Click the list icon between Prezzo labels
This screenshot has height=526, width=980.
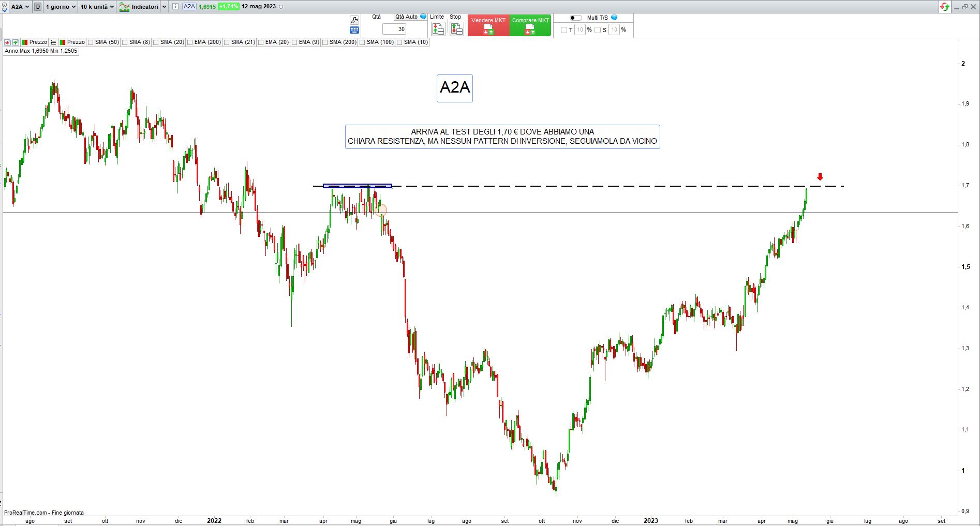click(53, 42)
